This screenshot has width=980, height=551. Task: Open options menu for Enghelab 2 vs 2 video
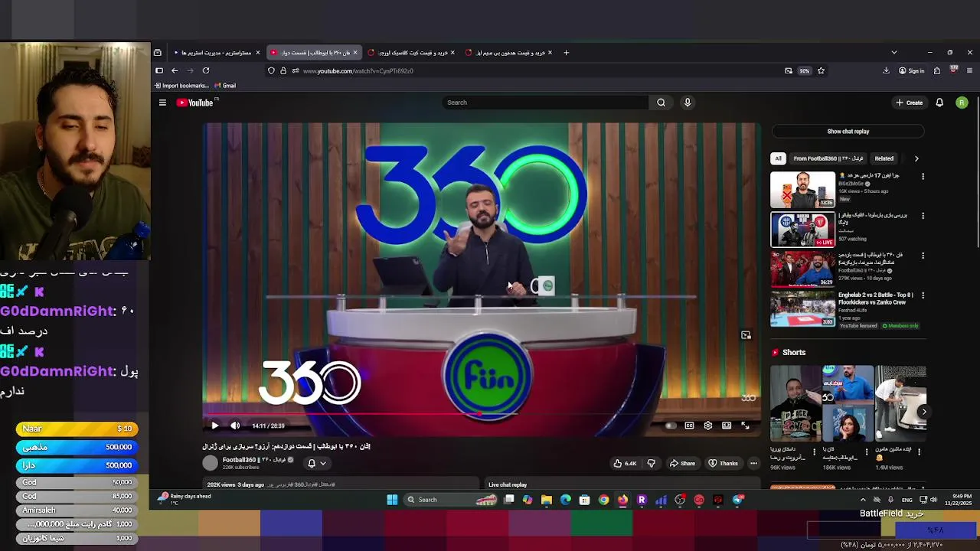(923, 295)
